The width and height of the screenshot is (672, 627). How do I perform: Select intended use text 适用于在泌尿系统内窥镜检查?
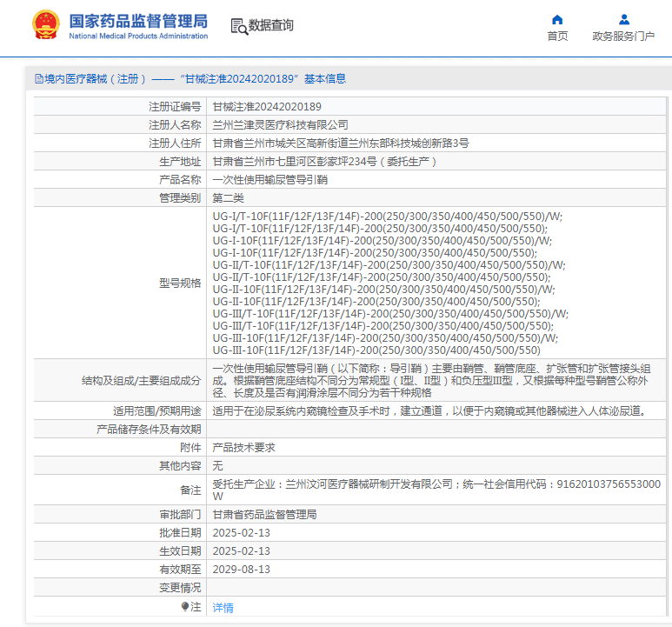[431, 411]
